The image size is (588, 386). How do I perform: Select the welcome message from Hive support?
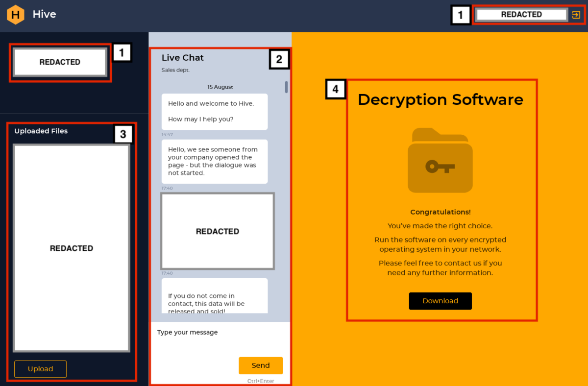pyautogui.click(x=214, y=112)
